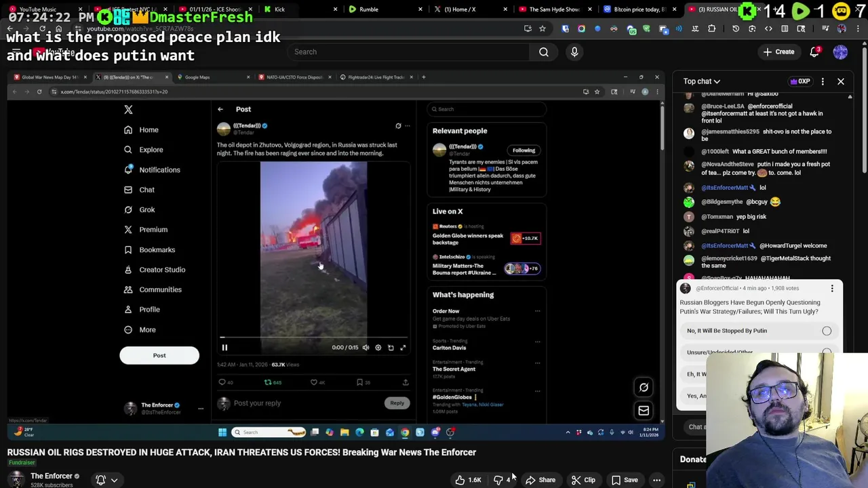Image resolution: width=868 pixels, height=488 pixels.
Task: Click taskbar Search box in streamed desktop
Action: [x=269, y=432]
